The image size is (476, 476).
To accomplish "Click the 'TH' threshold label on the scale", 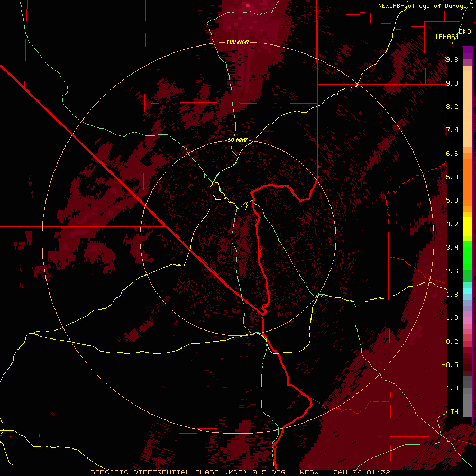I will point(454,412).
